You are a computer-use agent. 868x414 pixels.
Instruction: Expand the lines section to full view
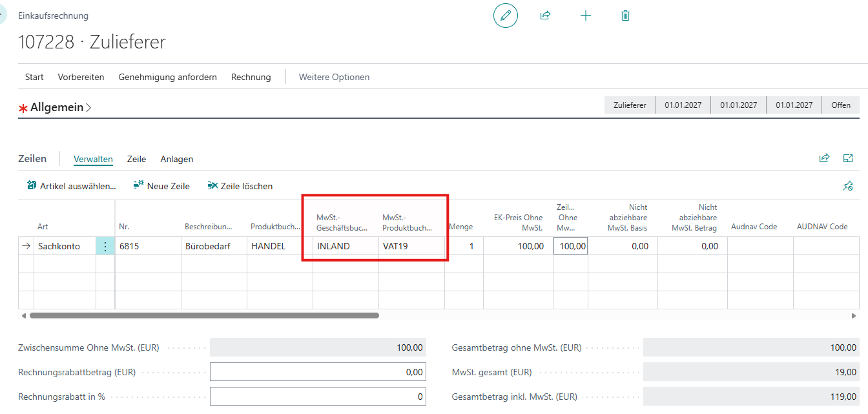pyautogui.click(x=848, y=158)
